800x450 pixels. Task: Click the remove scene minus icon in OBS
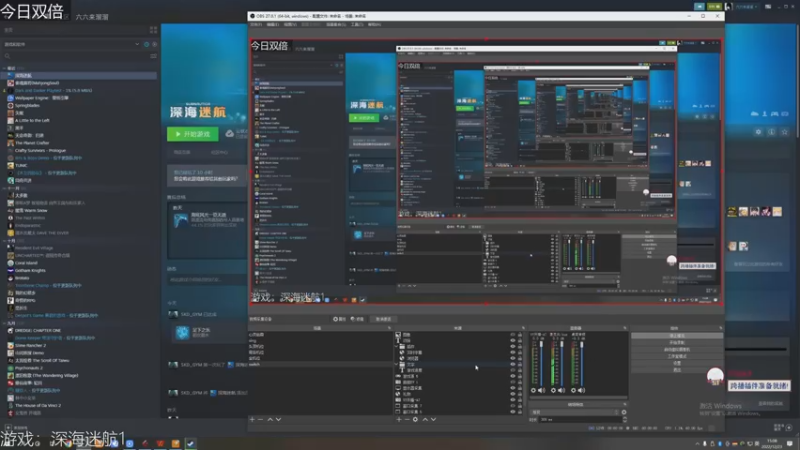point(260,419)
